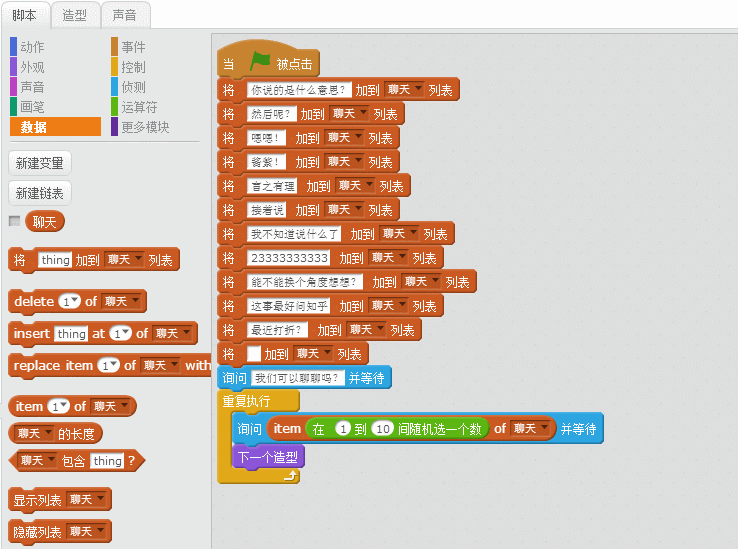This screenshot has height=549, width=738.
Task: Open the 运算符 block category
Action: coord(139,107)
